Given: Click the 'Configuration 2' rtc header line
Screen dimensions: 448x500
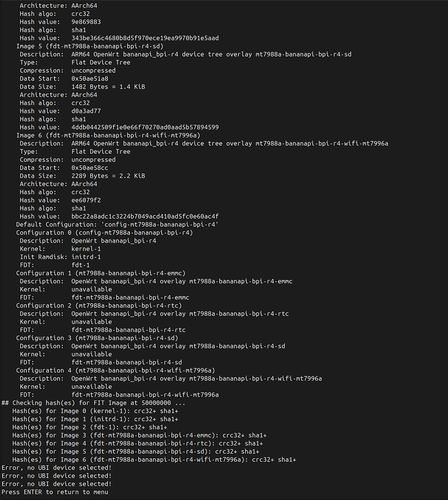Looking at the screenshot, I should 99,305.
